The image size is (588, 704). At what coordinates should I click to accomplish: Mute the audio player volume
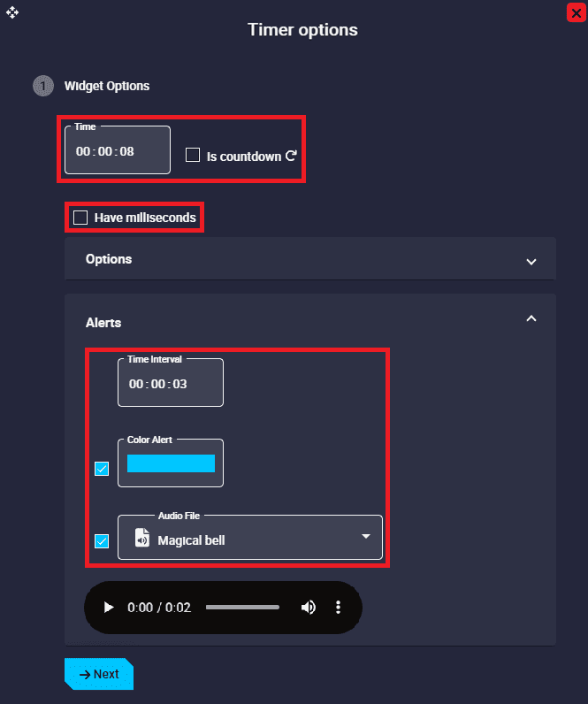coord(309,608)
